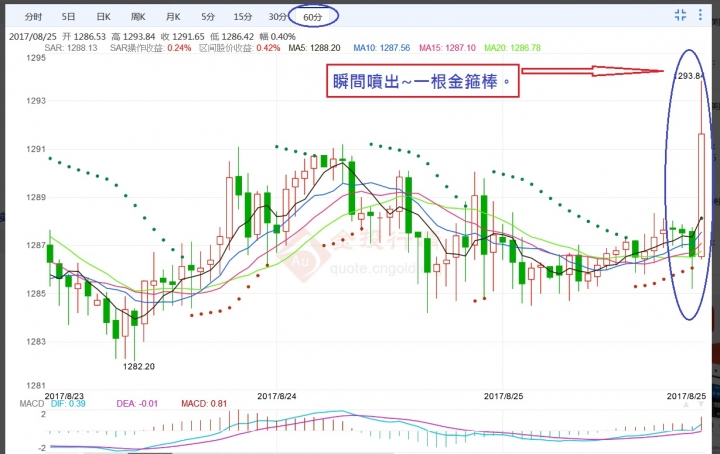
Task: Click the MACD indicator label
Action: pyautogui.click(x=32, y=404)
